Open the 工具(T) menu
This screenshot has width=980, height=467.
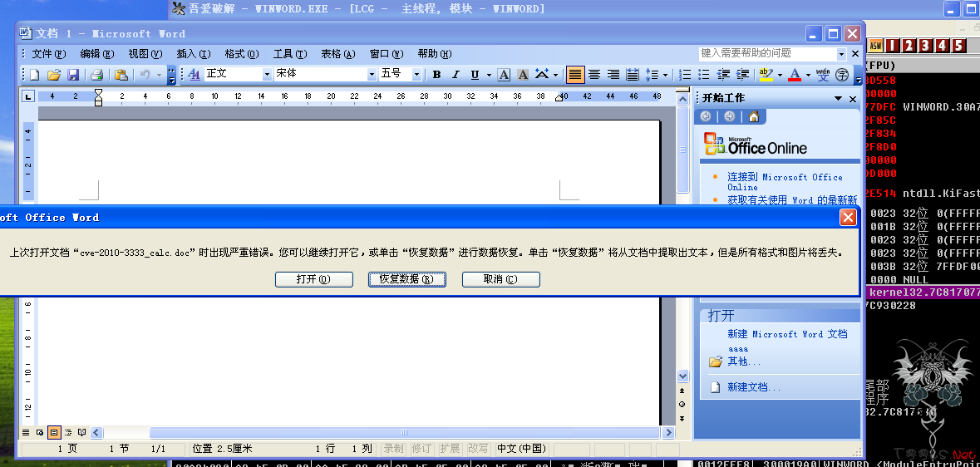[290, 54]
